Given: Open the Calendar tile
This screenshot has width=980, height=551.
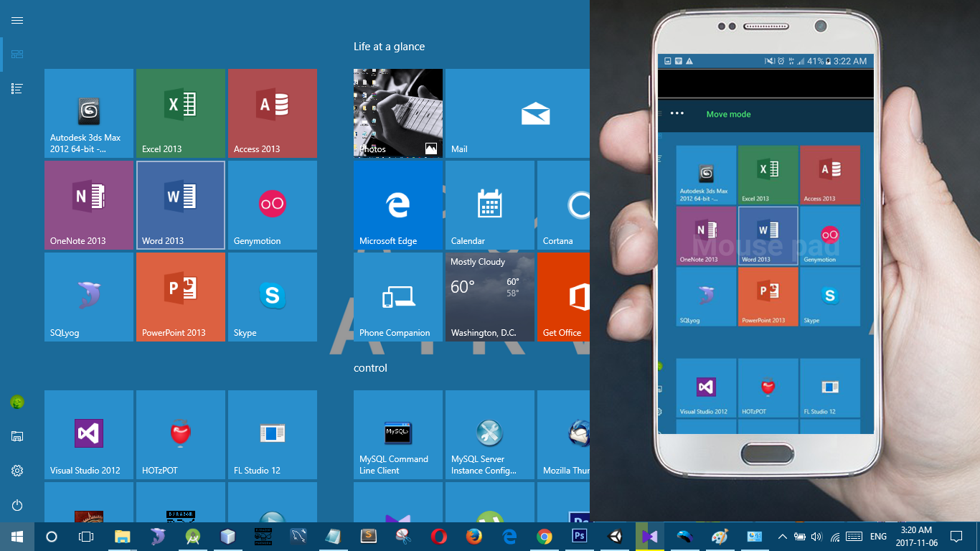Looking at the screenshot, I should pyautogui.click(x=490, y=205).
